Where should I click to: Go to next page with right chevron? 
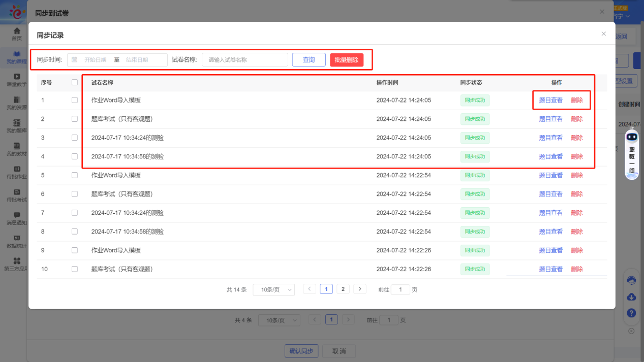pyautogui.click(x=360, y=289)
